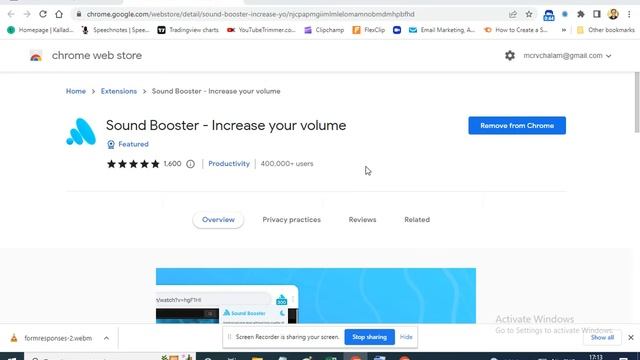Open FlexClip bookmark
This screenshot has height=360, width=640.
point(369,30)
